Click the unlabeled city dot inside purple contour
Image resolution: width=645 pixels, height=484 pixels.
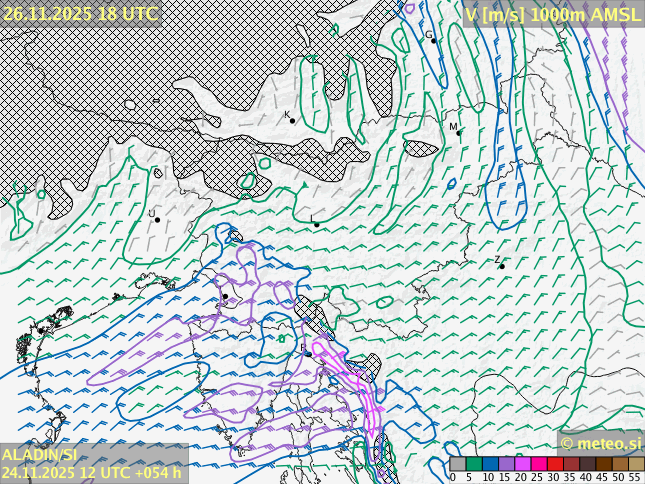coord(225,297)
